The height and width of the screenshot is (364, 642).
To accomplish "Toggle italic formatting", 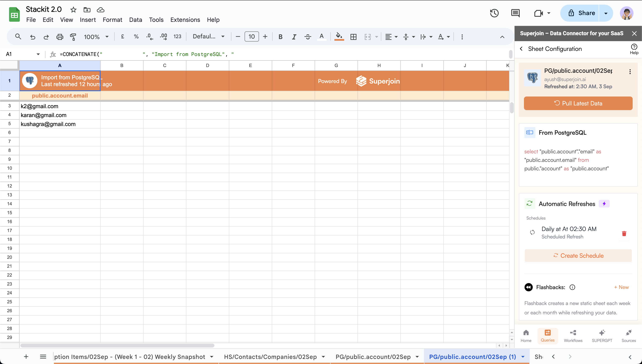I will [x=294, y=37].
